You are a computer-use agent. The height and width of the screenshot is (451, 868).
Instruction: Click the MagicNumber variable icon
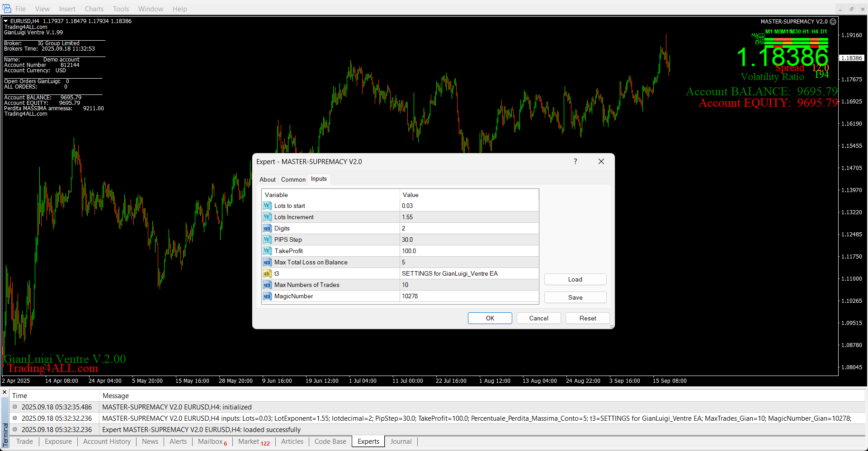click(267, 296)
